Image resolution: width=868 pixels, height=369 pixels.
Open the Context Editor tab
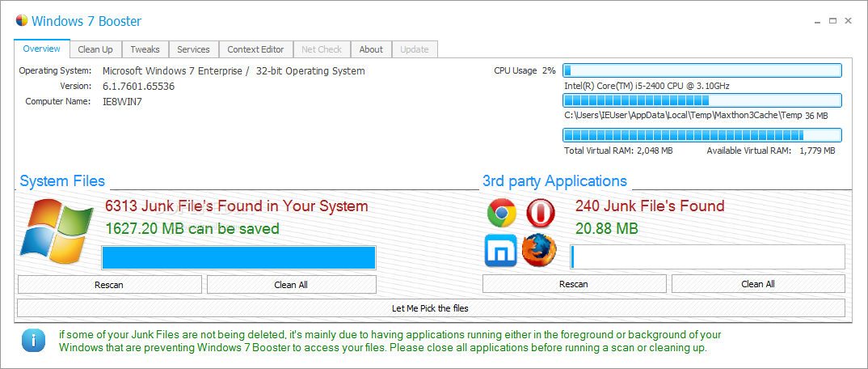(255, 49)
